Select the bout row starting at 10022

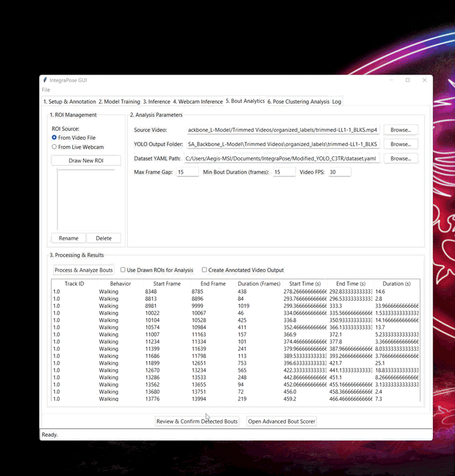click(236, 313)
